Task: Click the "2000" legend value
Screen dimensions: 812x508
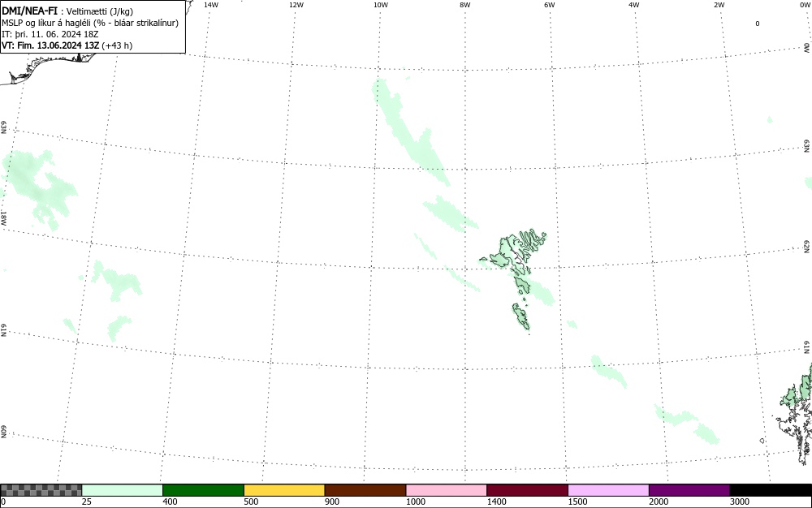Action: 659,502
